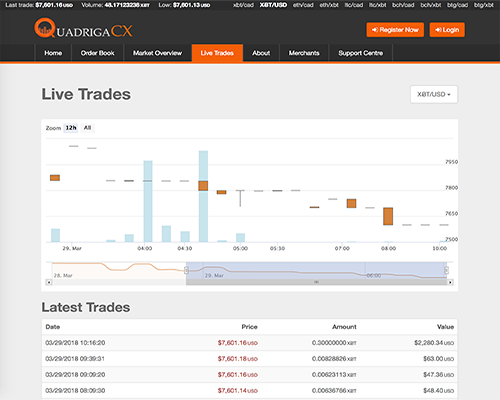Click the navigator scrollbar thumb
The image size is (500, 400).
[x=316, y=282]
